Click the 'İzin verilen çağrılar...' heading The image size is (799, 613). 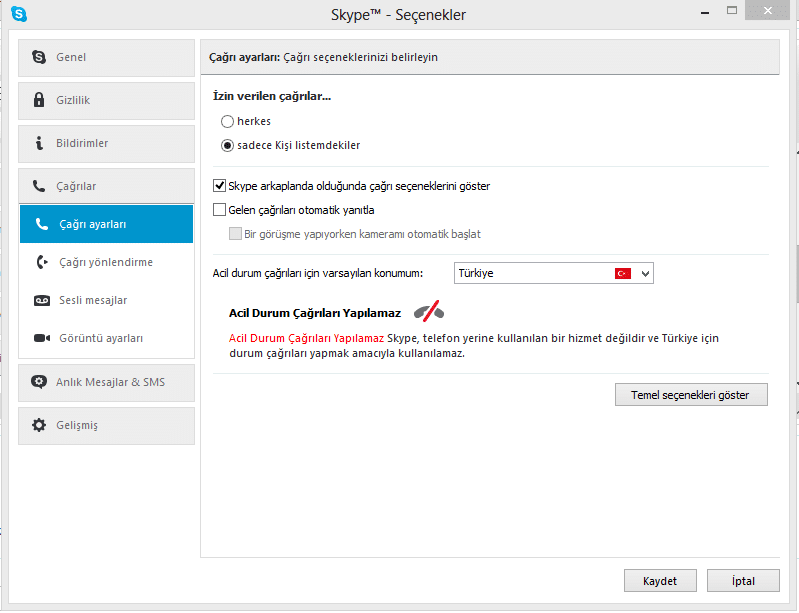point(272,96)
